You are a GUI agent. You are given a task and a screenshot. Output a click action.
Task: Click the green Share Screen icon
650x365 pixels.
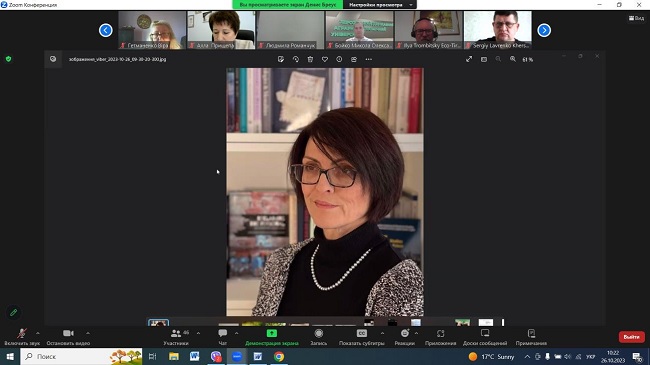pyautogui.click(x=272, y=333)
